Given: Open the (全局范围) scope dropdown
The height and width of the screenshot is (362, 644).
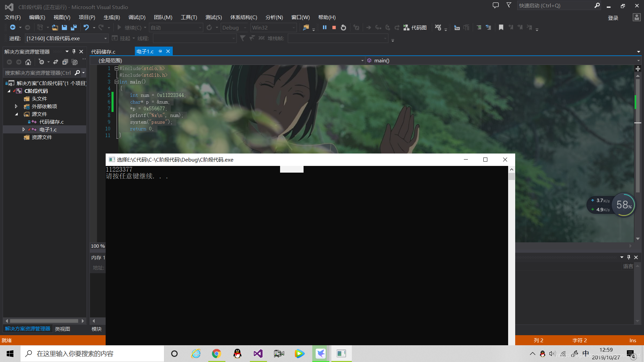Looking at the screenshot, I should [x=231, y=61].
